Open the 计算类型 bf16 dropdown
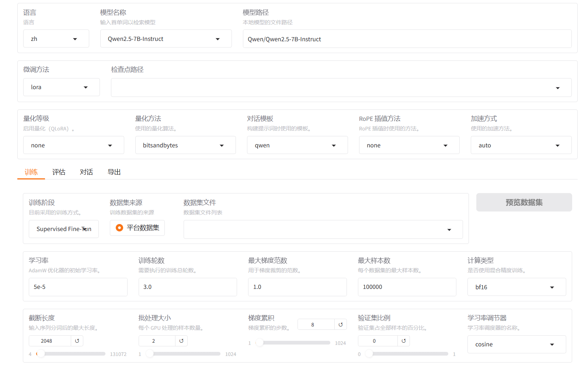588x367 pixels. pos(516,287)
